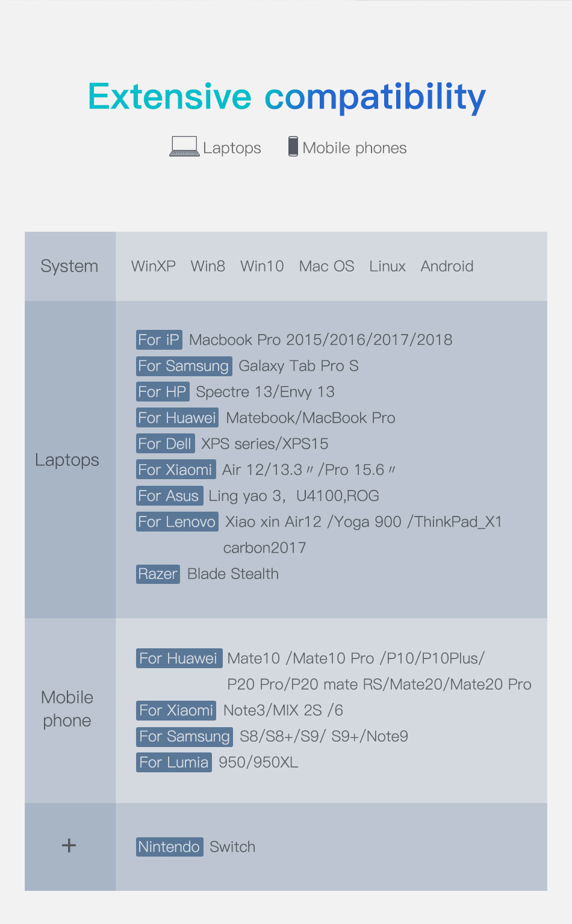Select "950/950XL" text

click(258, 763)
